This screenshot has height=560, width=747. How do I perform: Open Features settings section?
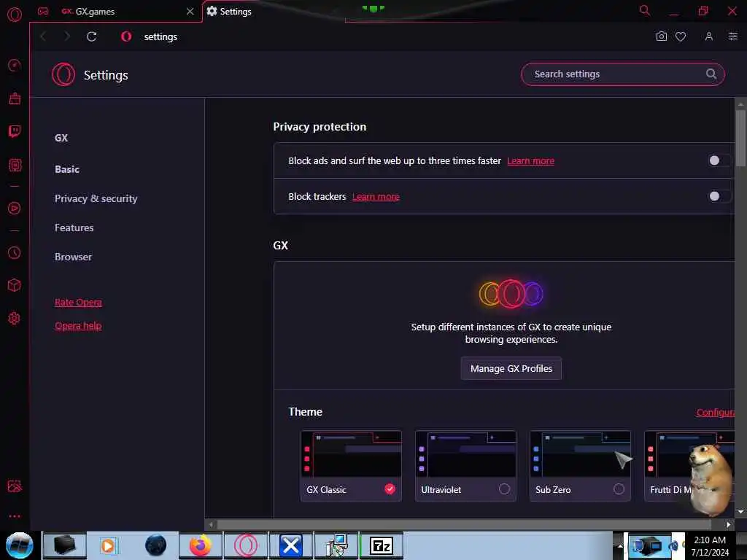74,227
